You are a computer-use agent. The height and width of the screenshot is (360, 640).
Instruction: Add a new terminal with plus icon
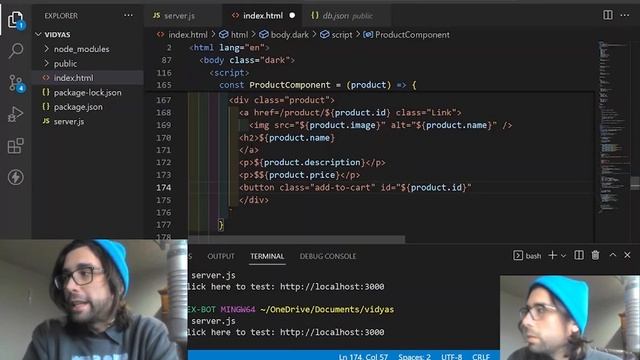[552, 256]
